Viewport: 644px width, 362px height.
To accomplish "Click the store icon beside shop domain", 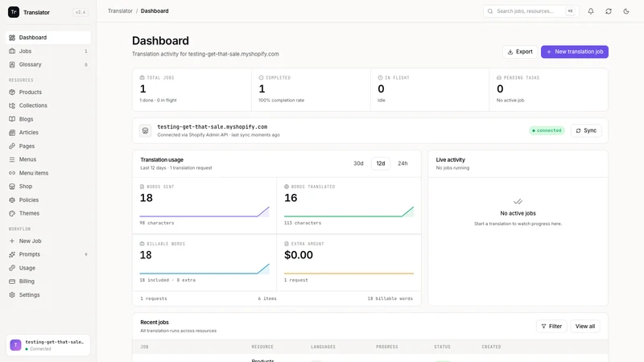I will click(x=145, y=130).
